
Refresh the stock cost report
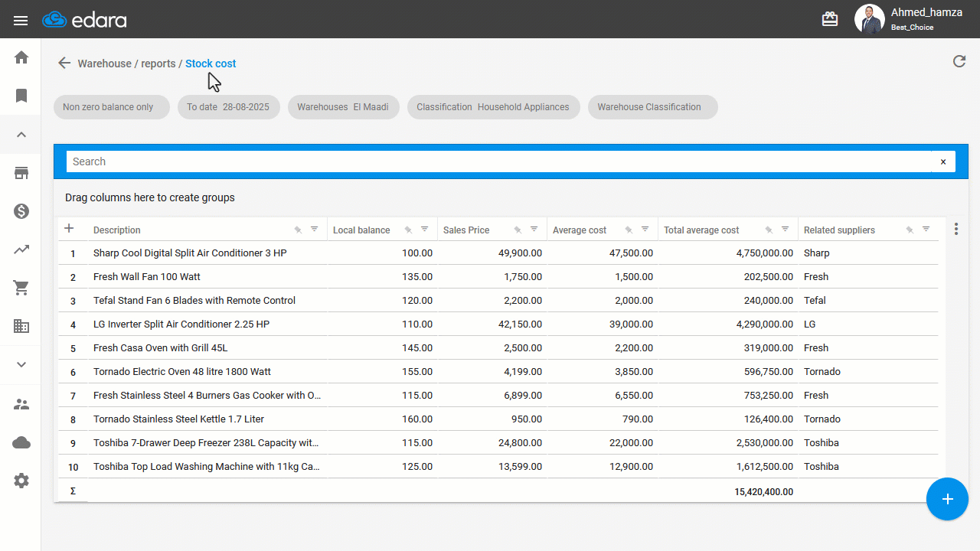[959, 61]
